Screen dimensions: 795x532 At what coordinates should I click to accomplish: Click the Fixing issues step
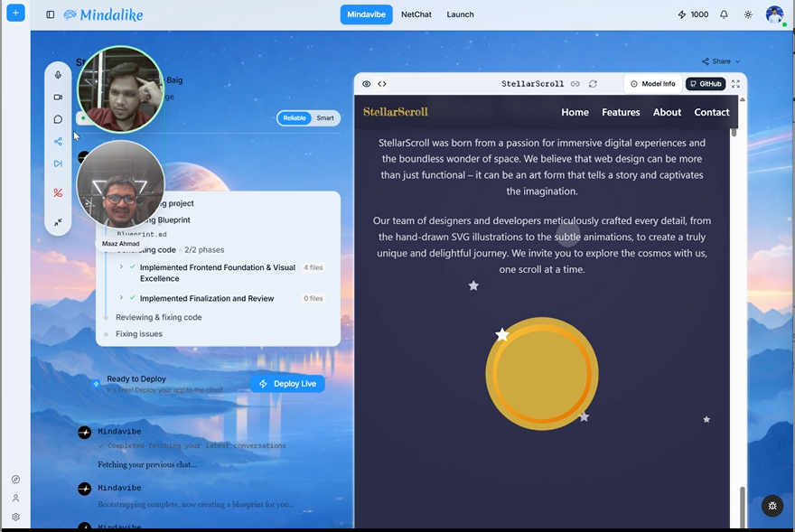[x=139, y=333]
